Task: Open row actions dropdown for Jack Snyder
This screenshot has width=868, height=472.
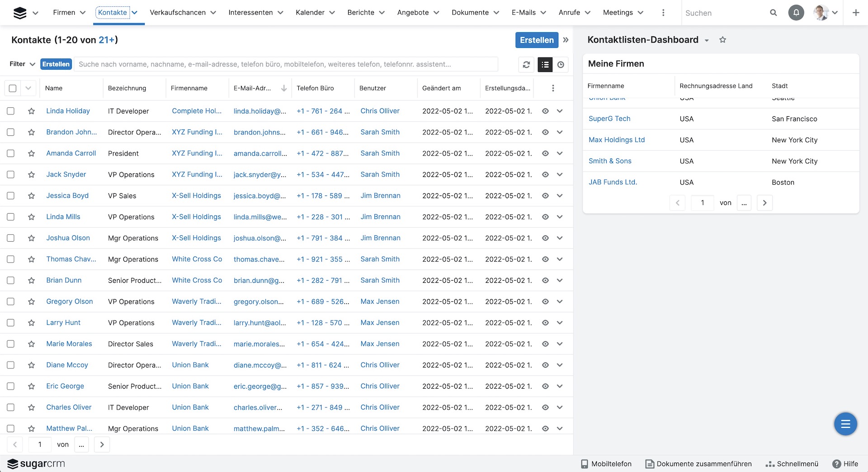Action: coord(560,175)
